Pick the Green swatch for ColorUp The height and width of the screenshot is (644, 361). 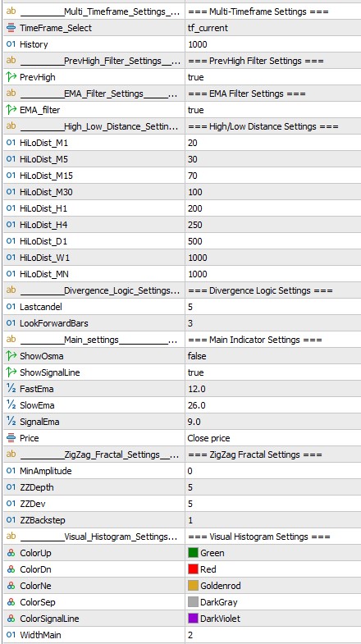coord(193,553)
